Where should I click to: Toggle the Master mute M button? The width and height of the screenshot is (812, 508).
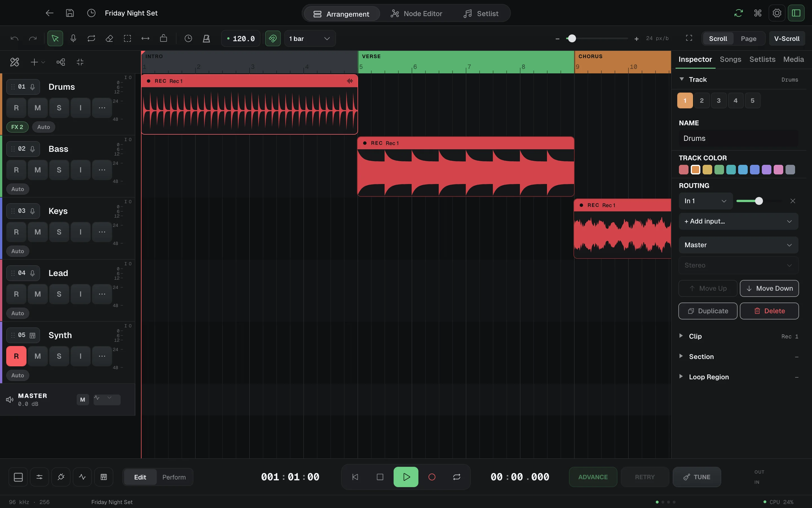pos(83,400)
